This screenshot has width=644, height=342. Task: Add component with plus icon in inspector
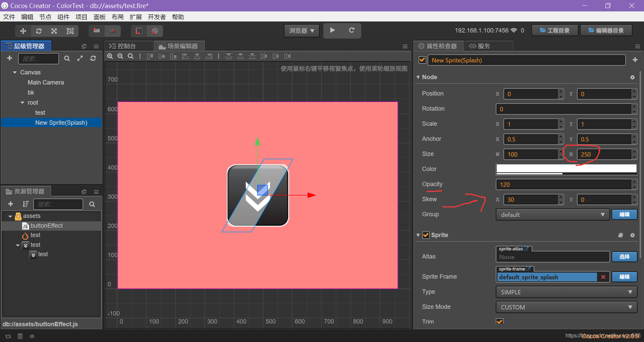coord(635,60)
